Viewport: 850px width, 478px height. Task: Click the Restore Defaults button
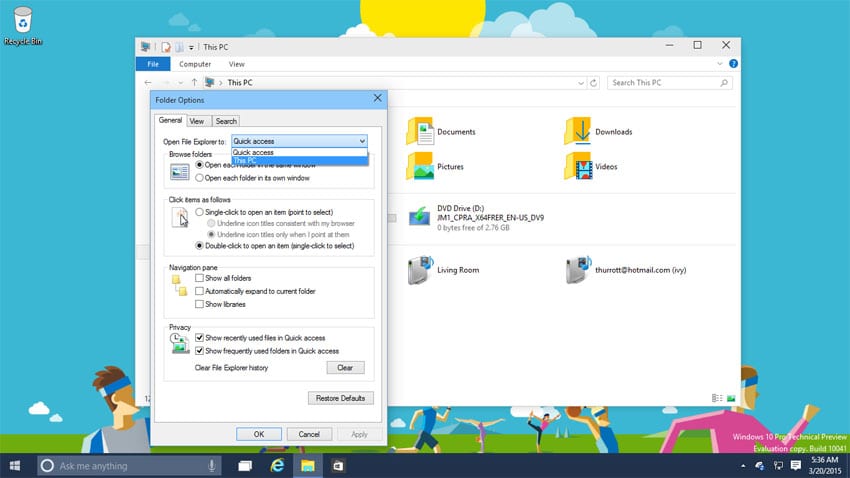(x=340, y=398)
